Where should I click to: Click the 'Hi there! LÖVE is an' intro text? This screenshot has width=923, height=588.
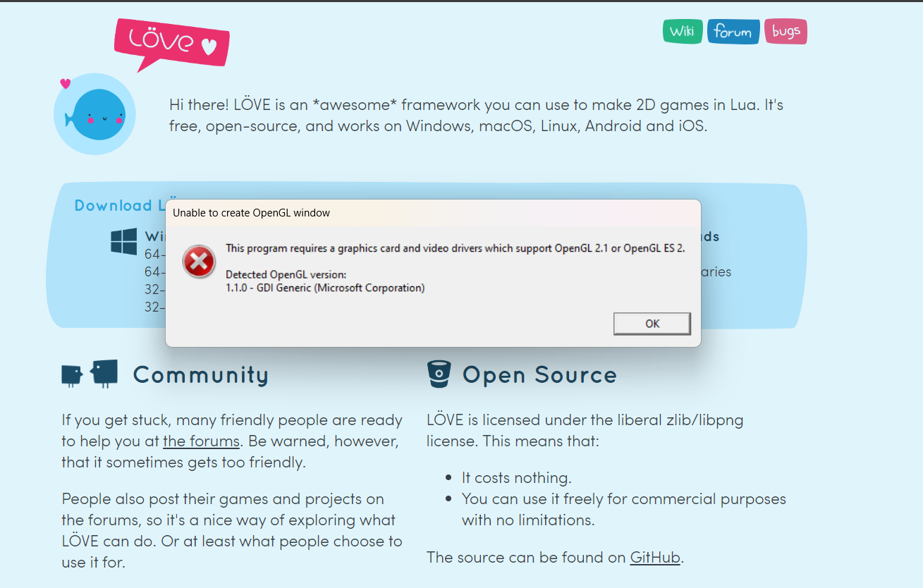[476, 116]
